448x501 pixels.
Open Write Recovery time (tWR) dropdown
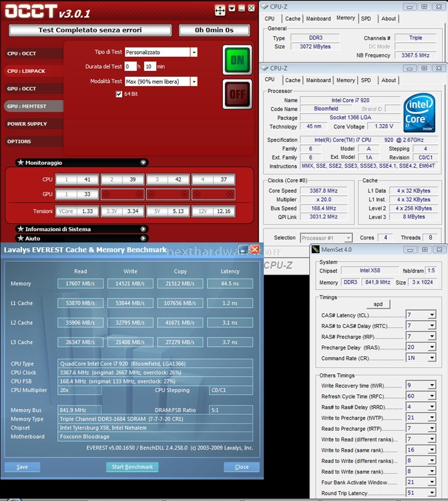(x=432, y=385)
